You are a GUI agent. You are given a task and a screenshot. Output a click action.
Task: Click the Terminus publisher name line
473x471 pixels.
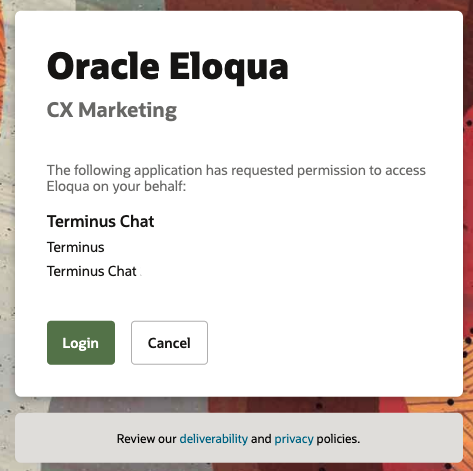(x=76, y=247)
